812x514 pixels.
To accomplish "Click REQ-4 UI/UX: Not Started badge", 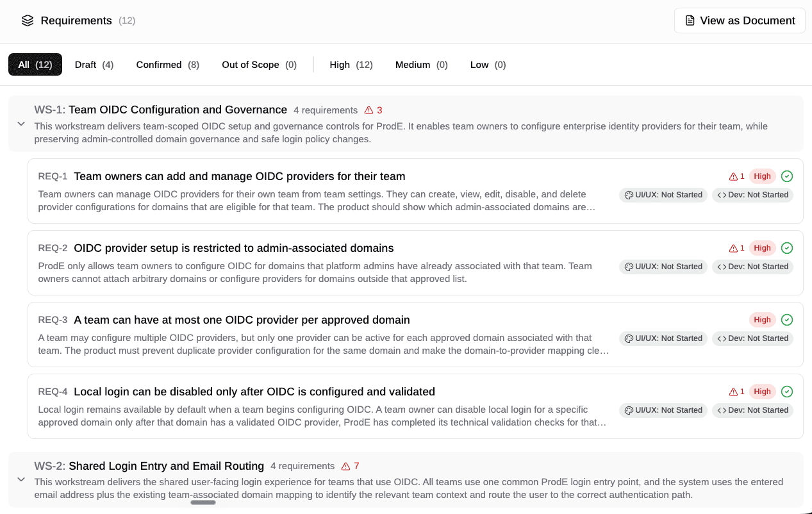I will pos(663,410).
